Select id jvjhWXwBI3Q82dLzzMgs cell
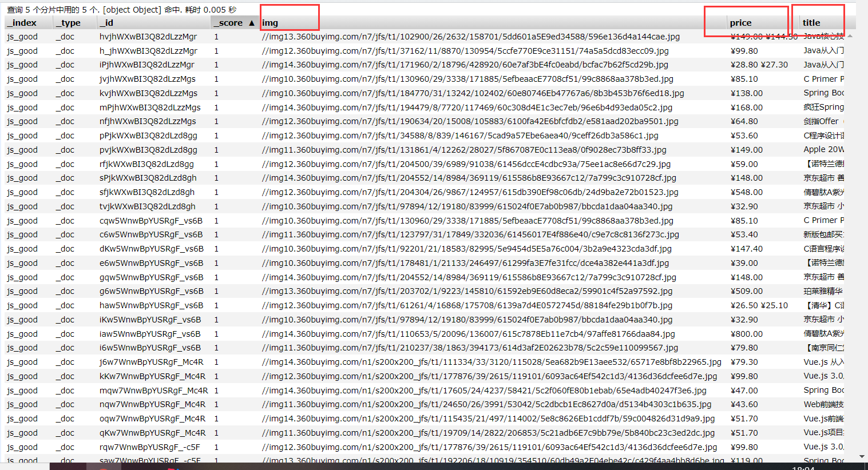Screen dimensions: 868x470 148,79
